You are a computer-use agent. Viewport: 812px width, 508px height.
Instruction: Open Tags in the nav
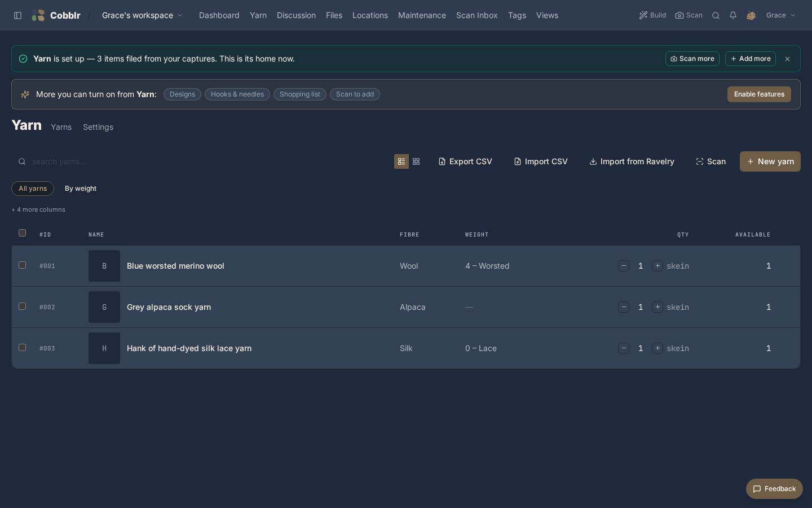click(517, 15)
